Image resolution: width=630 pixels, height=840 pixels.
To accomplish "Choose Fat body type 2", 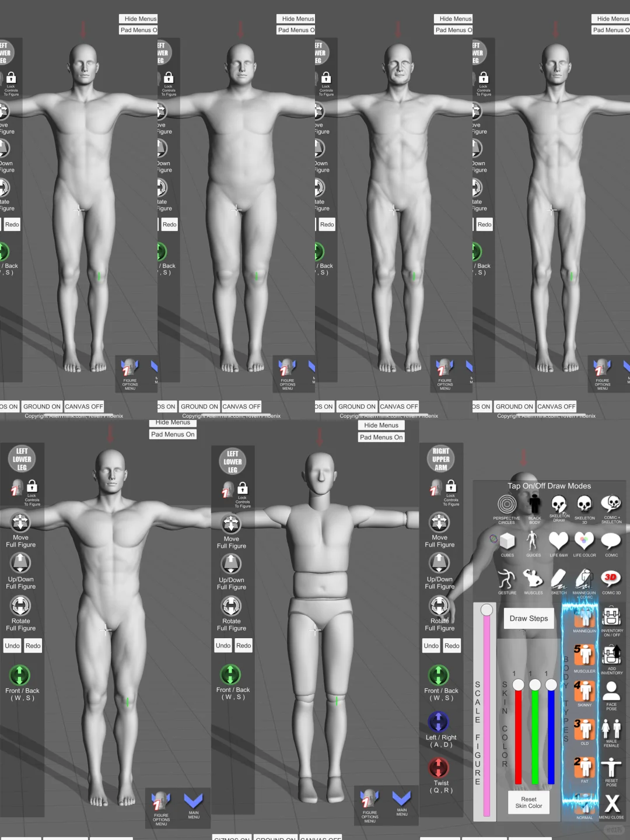I will [x=584, y=769].
